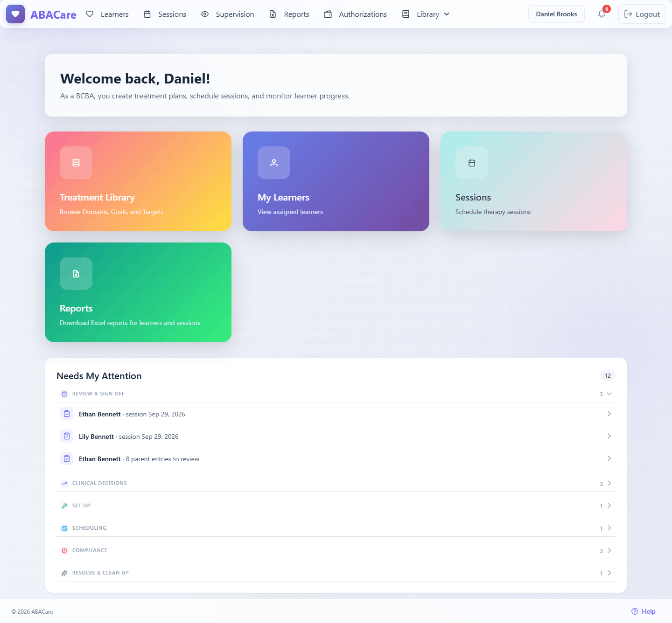The image size is (672, 623).
Task: Click the Help question-mark icon
Action: (635, 611)
